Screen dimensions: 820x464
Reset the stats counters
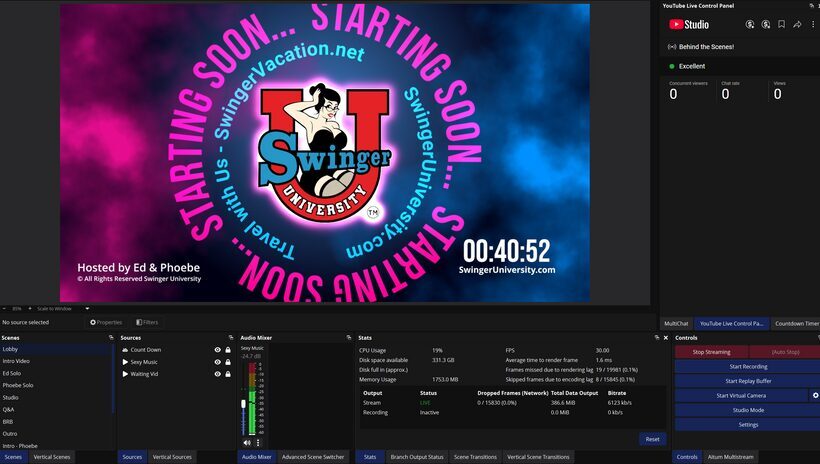[652, 439]
